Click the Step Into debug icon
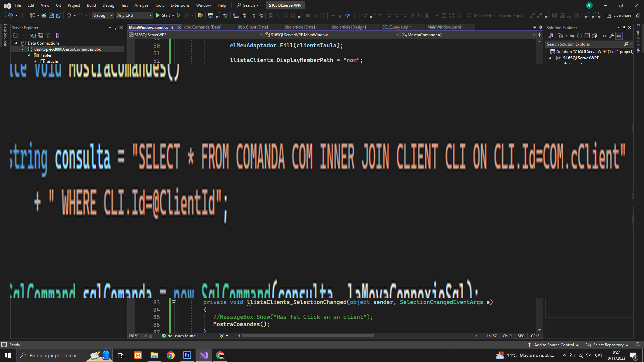Image resolution: width=644 pixels, height=362 pixels. coord(340,15)
